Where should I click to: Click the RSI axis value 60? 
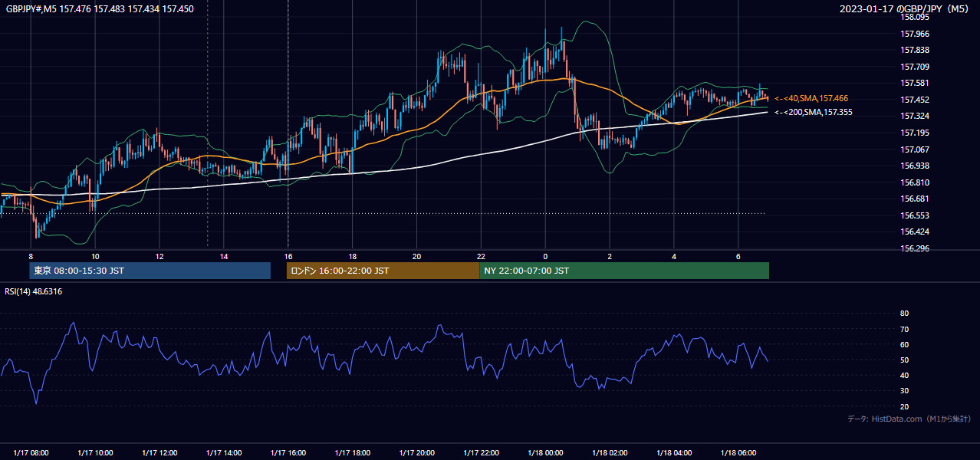pyautogui.click(x=904, y=344)
